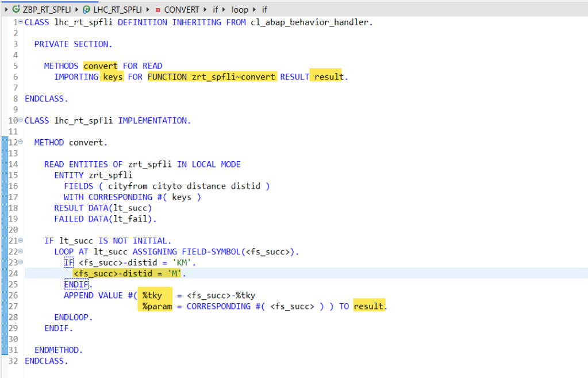This screenshot has height=378, width=588.
Task: Click line number 24 in the gutter
Action: pyautogui.click(x=13, y=274)
